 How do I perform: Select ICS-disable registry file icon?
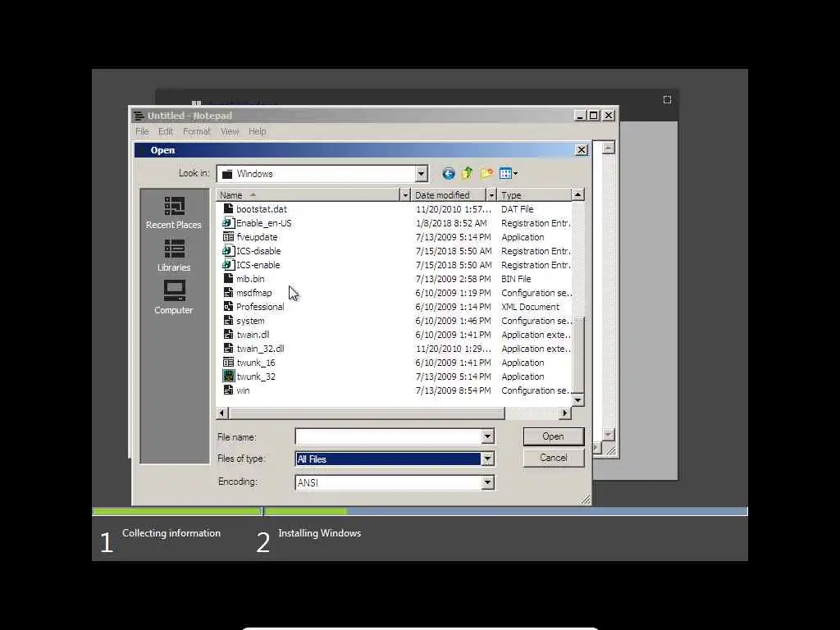pyautogui.click(x=228, y=251)
